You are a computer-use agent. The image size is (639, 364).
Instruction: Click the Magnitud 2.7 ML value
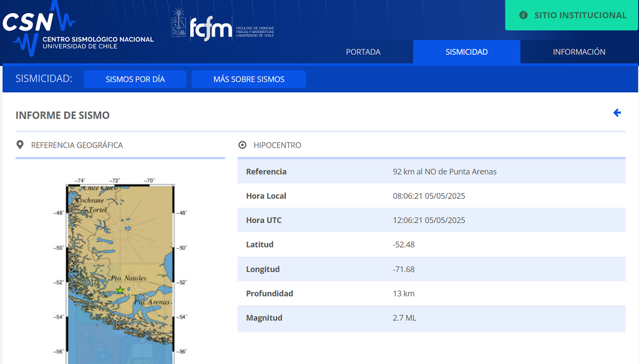tap(404, 318)
